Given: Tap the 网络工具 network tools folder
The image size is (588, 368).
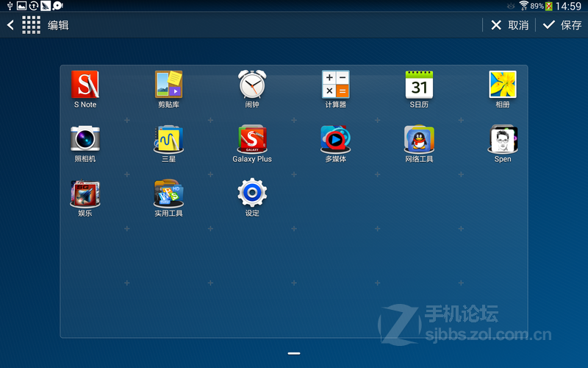Looking at the screenshot, I should click(x=419, y=139).
